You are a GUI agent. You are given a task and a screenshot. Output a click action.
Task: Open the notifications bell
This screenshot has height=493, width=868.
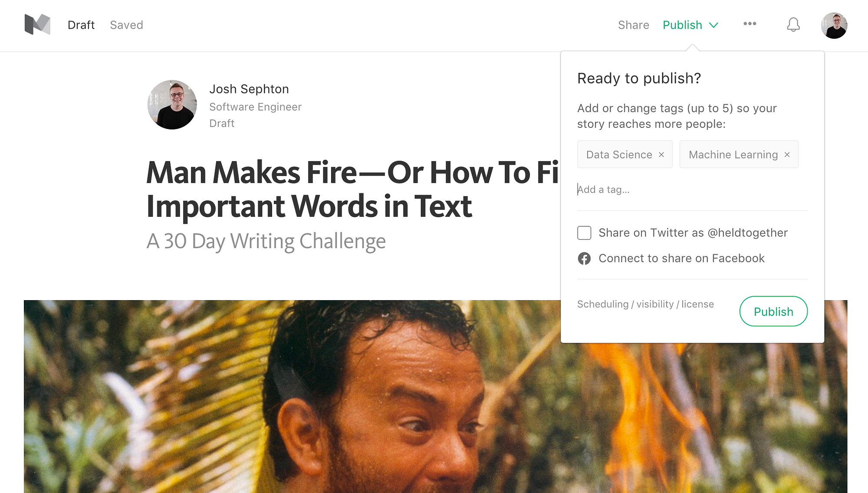[x=793, y=25]
